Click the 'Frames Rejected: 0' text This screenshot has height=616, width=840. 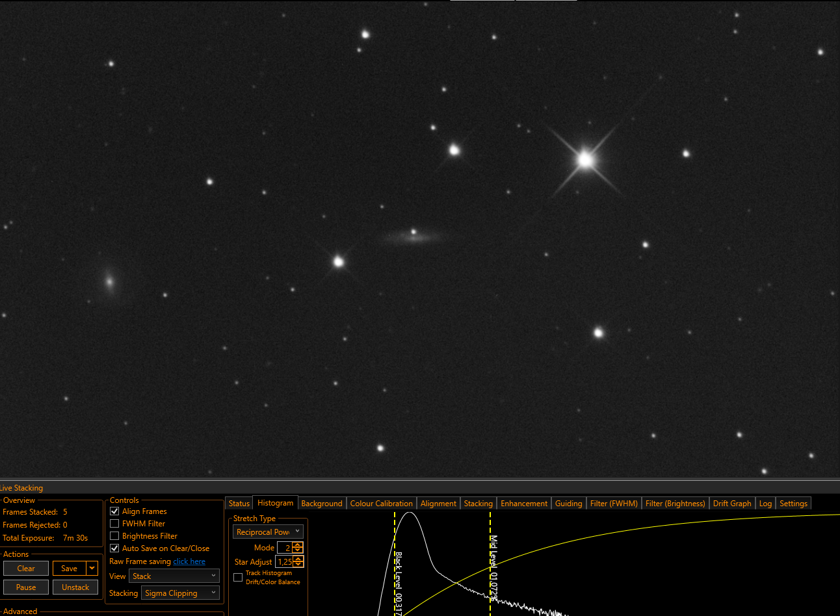coord(35,525)
